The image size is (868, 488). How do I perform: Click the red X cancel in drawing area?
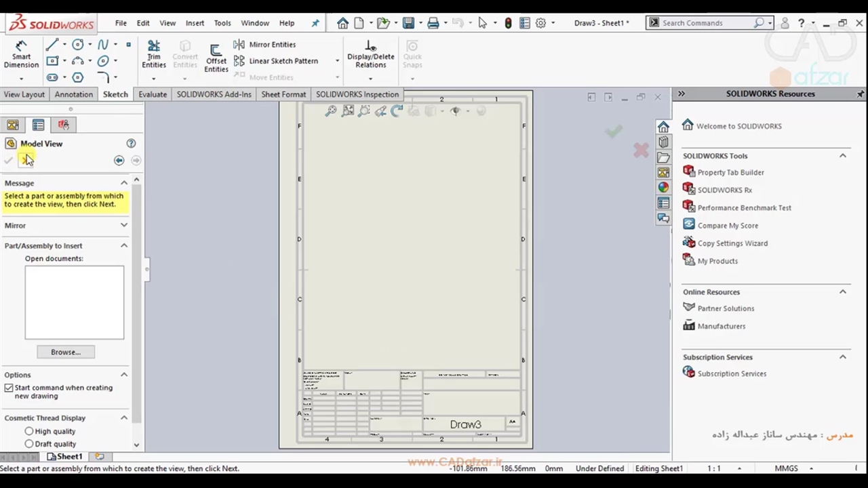click(x=641, y=150)
